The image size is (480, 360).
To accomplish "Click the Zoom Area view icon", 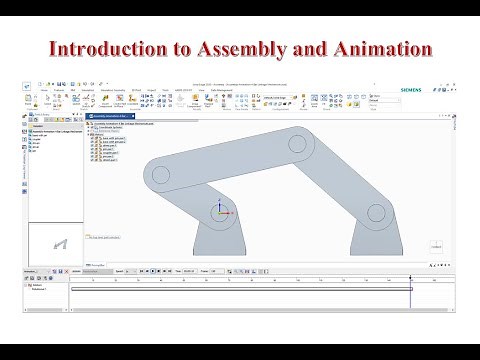I will click(x=314, y=98).
